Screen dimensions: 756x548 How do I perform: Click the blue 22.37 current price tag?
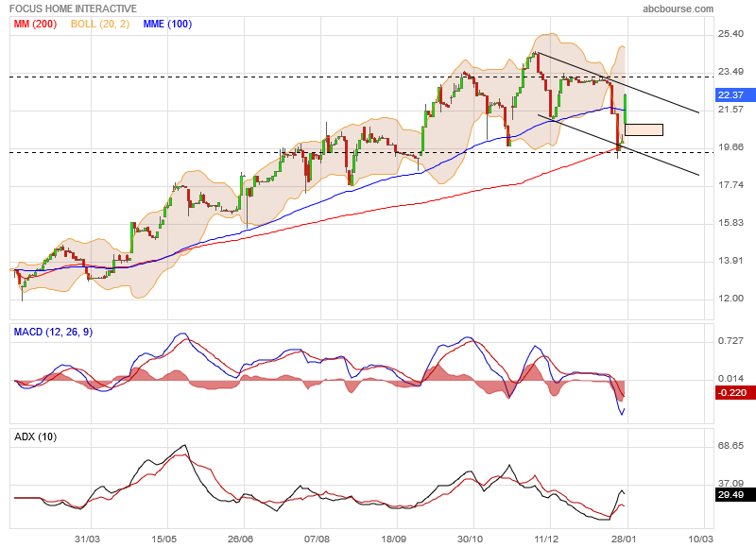point(735,94)
